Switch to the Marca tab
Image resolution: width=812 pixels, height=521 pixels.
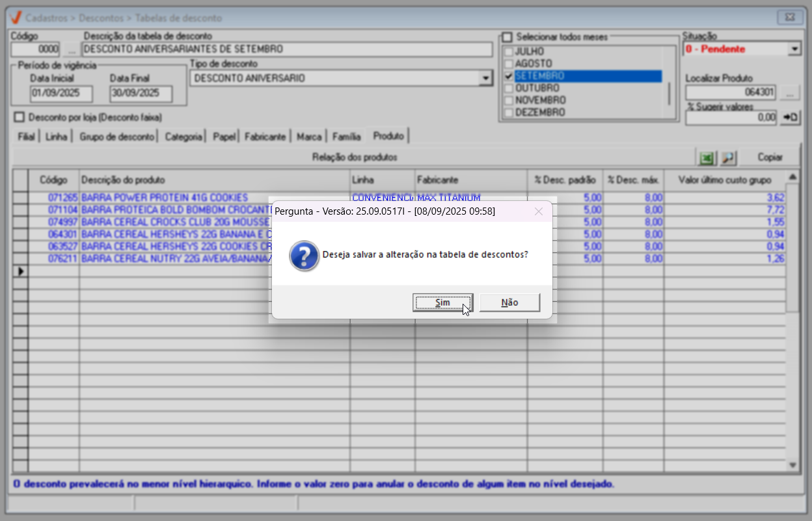(309, 137)
